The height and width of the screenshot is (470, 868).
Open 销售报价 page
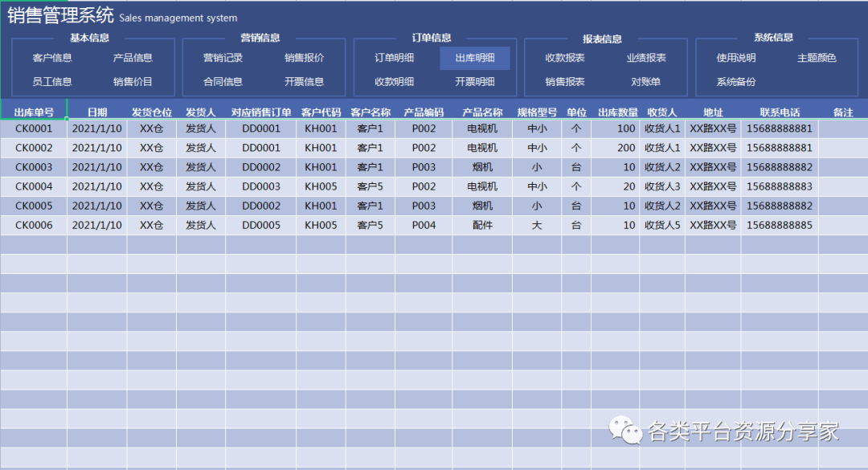coord(304,58)
